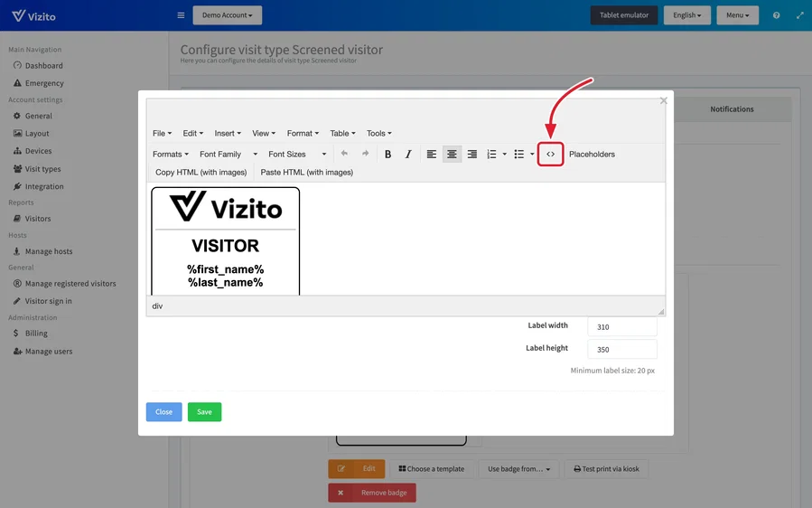This screenshot has height=508, width=812.
Task: Click Test print via kiosk
Action: (606, 469)
